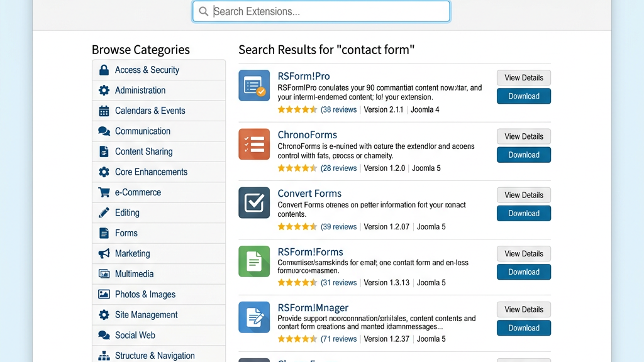
Task: Download the ChronoForms extension
Action: pyautogui.click(x=523, y=155)
